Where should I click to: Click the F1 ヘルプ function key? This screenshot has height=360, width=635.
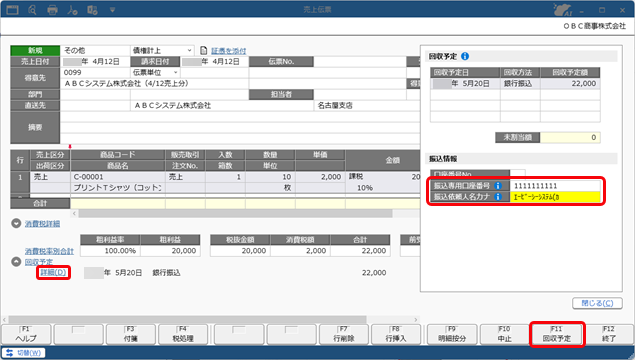coord(26,334)
